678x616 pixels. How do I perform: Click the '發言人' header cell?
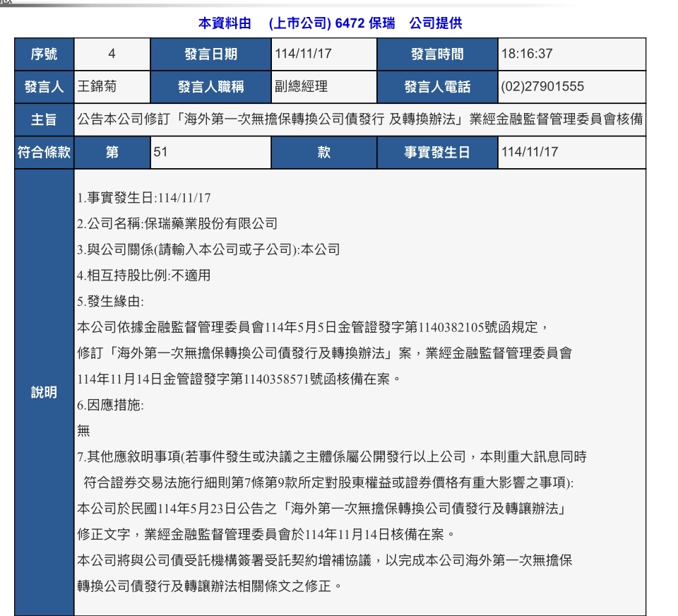point(44,87)
